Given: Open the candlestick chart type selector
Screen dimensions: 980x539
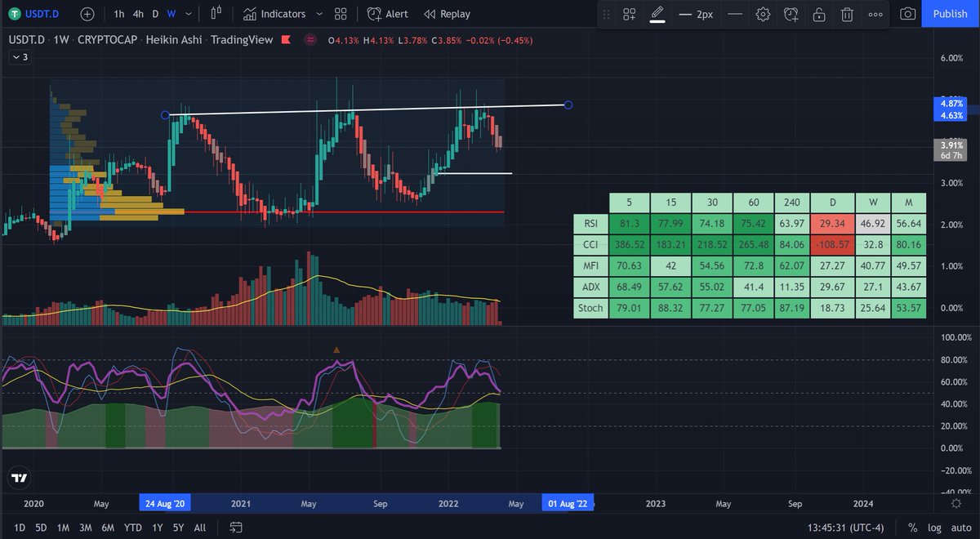Looking at the screenshot, I should 216,14.
